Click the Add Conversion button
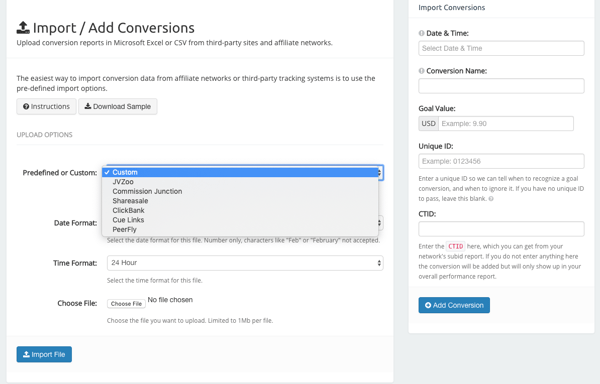 tap(454, 305)
